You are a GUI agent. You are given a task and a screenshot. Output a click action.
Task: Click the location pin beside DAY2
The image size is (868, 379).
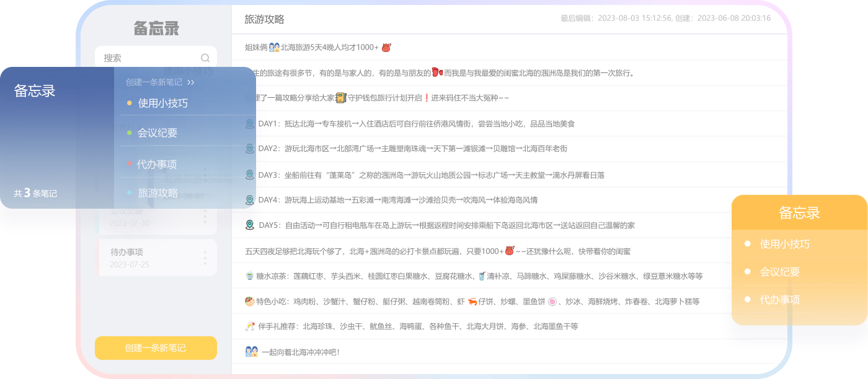click(x=250, y=149)
